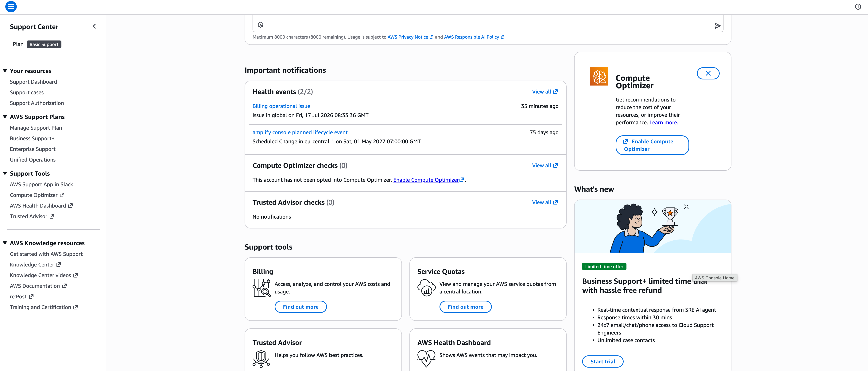
Task: Collapse the AWS Support Plans section
Action: coord(5,117)
